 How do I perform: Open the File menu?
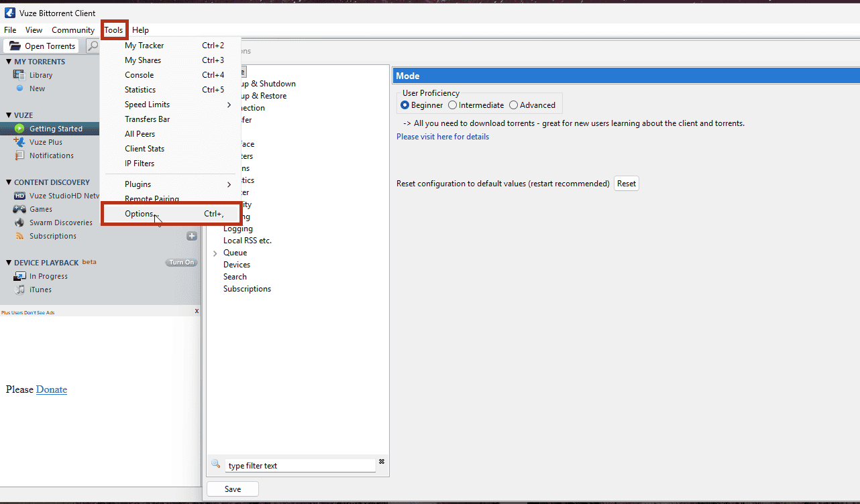10,30
